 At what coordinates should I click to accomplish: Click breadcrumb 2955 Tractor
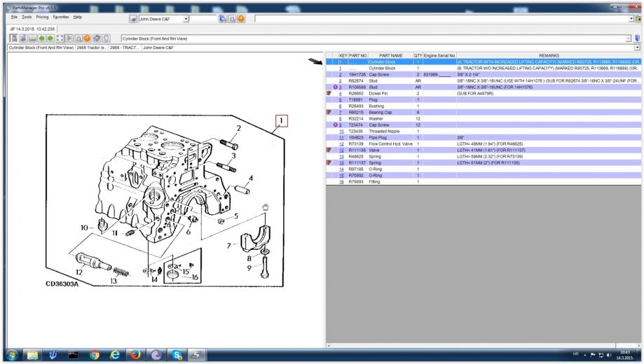[x=91, y=48]
